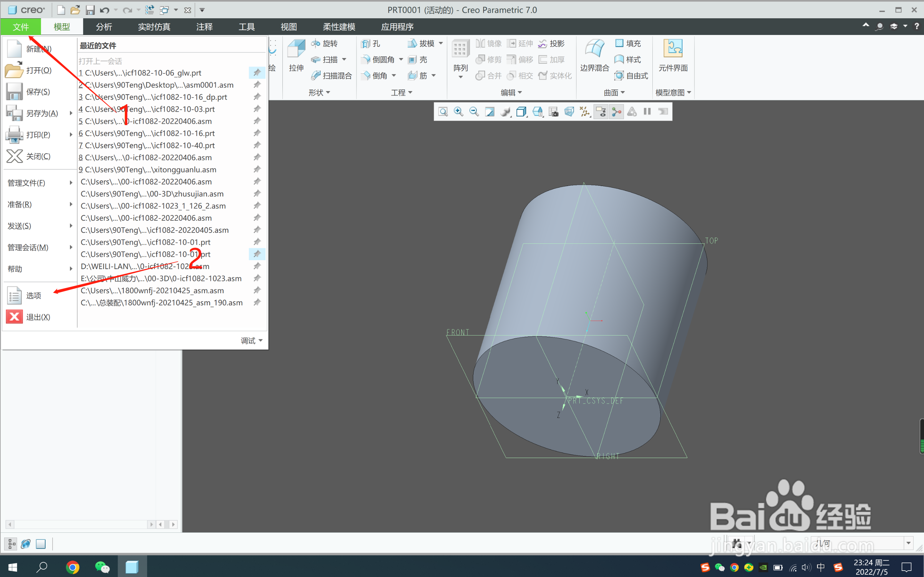Click the Zoom In icon in graphics toolbar

pos(458,111)
